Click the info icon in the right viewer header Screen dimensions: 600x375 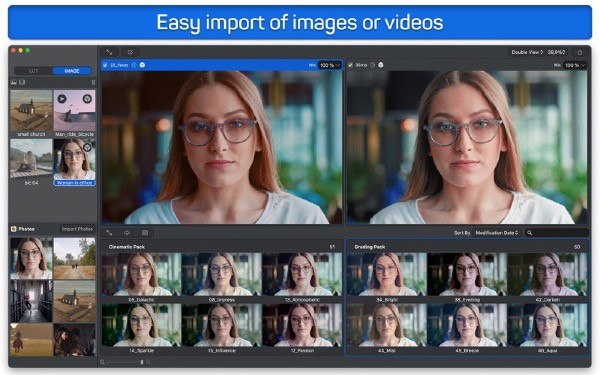pos(372,65)
